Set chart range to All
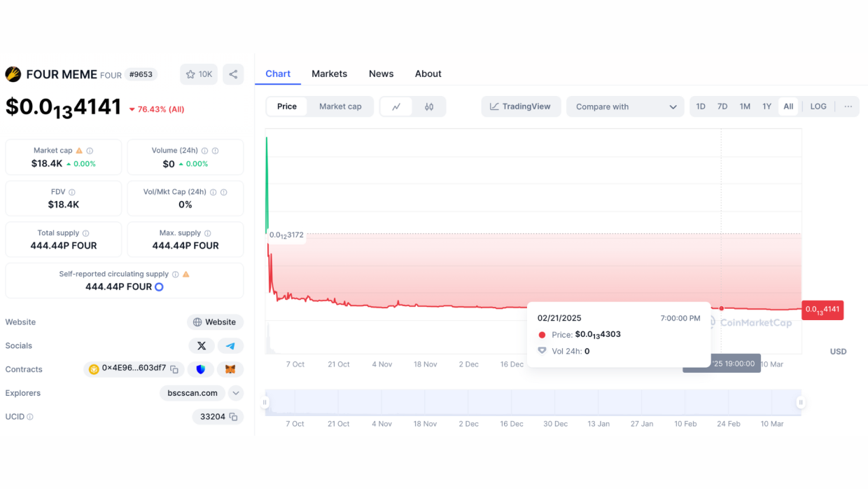868x489 pixels. tap(788, 106)
